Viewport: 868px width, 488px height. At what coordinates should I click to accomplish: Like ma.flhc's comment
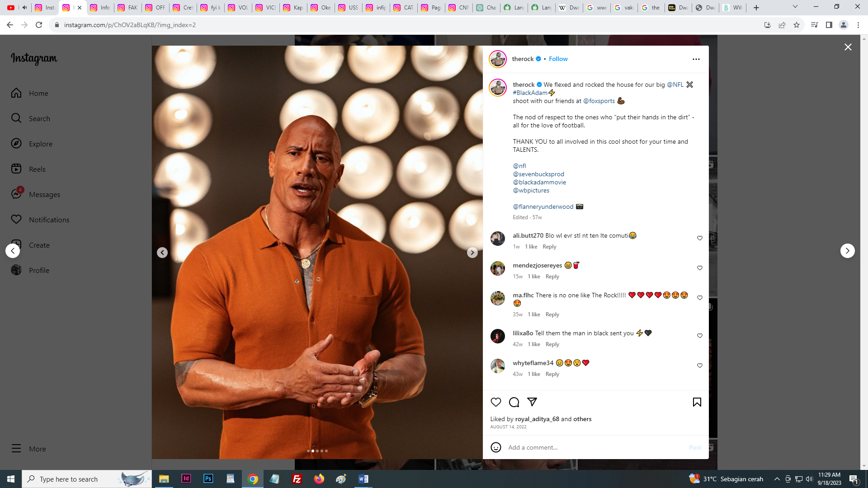point(700,298)
